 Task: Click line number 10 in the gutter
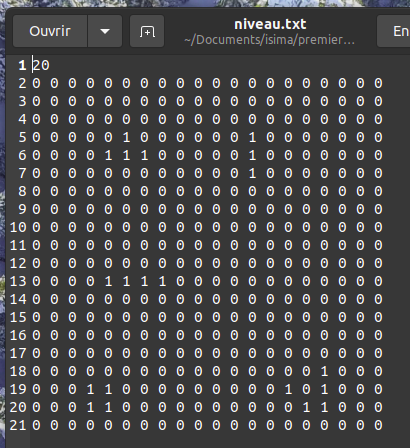coord(18,227)
